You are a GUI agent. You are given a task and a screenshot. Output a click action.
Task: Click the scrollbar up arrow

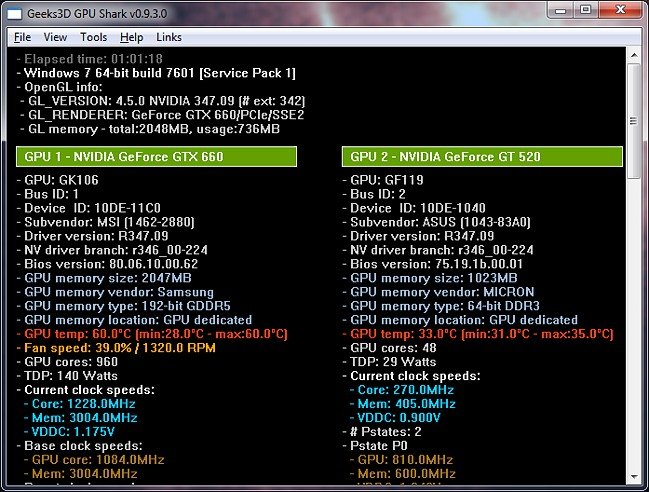634,55
